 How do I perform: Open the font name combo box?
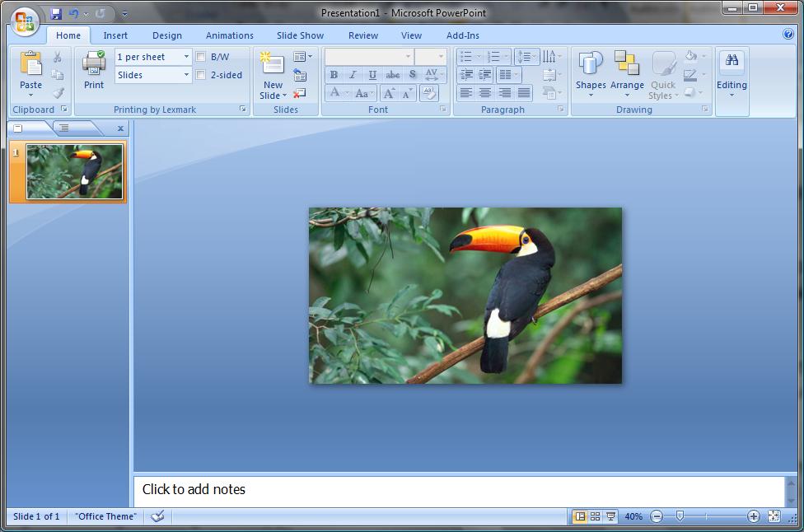pos(369,56)
